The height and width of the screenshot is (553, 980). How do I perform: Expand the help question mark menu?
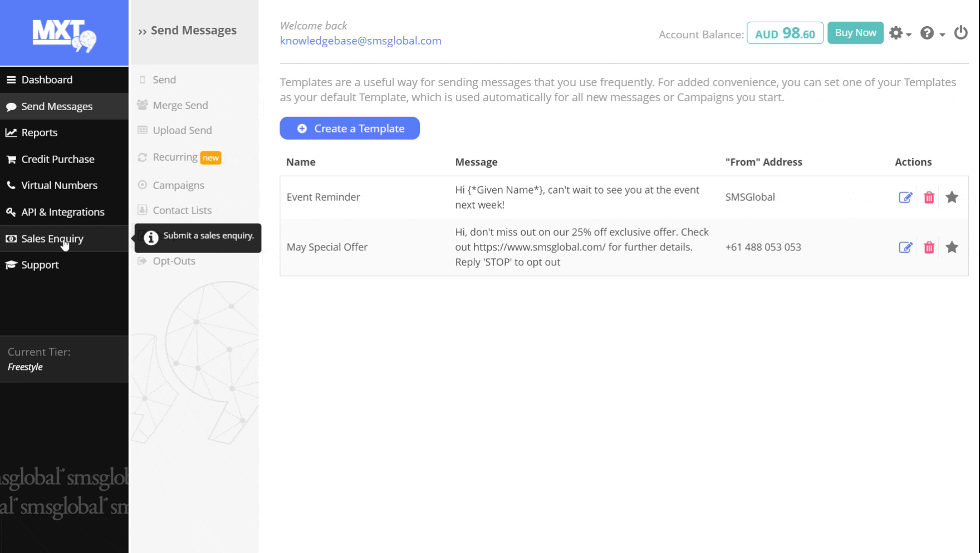[x=932, y=33]
